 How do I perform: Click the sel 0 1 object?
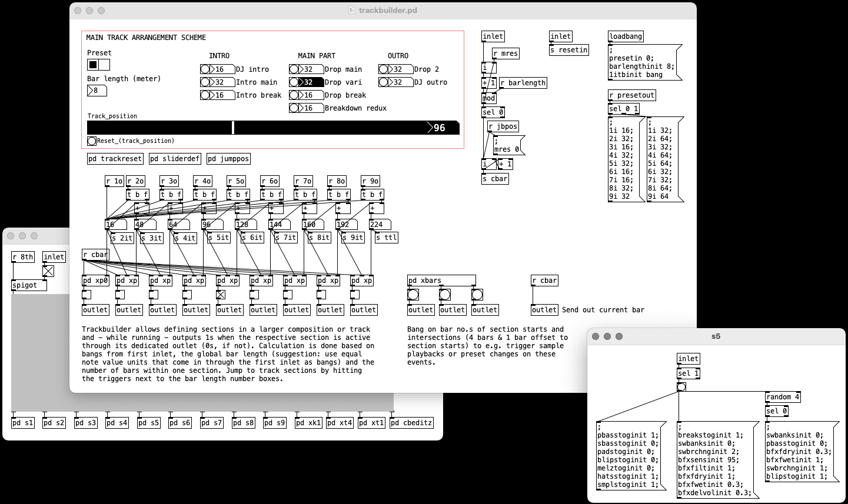[x=624, y=109]
